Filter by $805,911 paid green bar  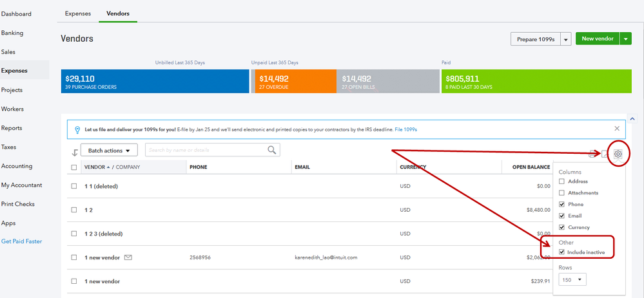coord(536,81)
